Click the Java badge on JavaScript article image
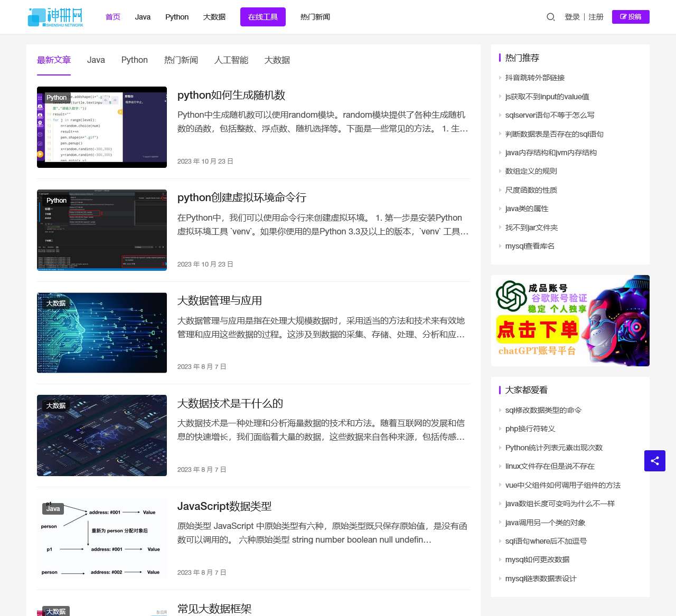The width and height of the screenshot is (676, 616). pos(53,508)
